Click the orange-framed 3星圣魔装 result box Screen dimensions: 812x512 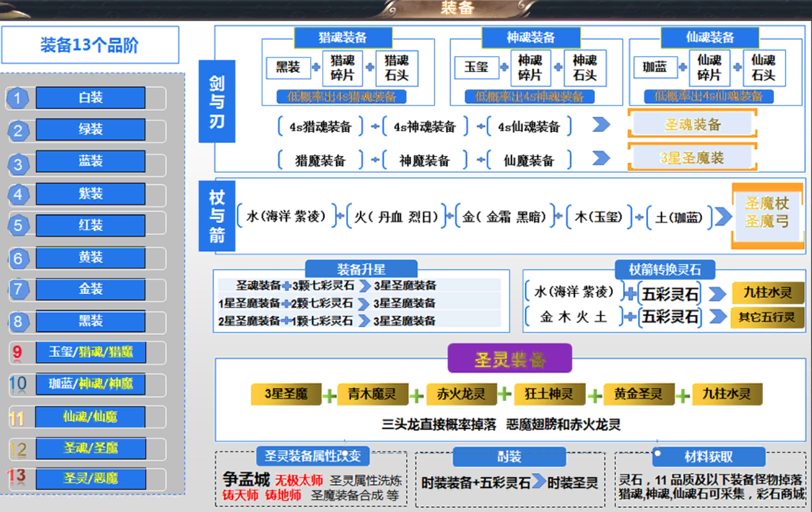[693, 158]
